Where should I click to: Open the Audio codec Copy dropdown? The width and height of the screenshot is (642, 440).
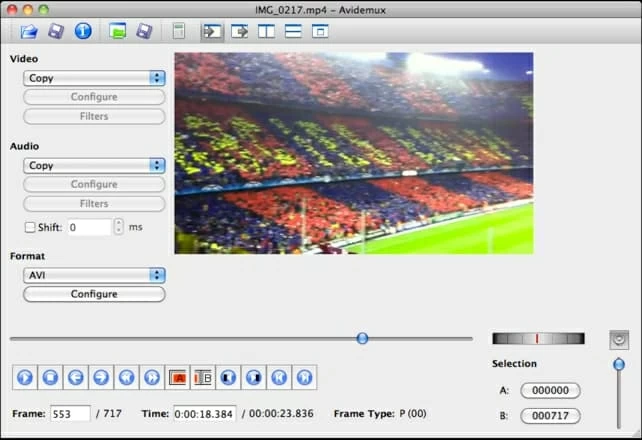point(94,166)
